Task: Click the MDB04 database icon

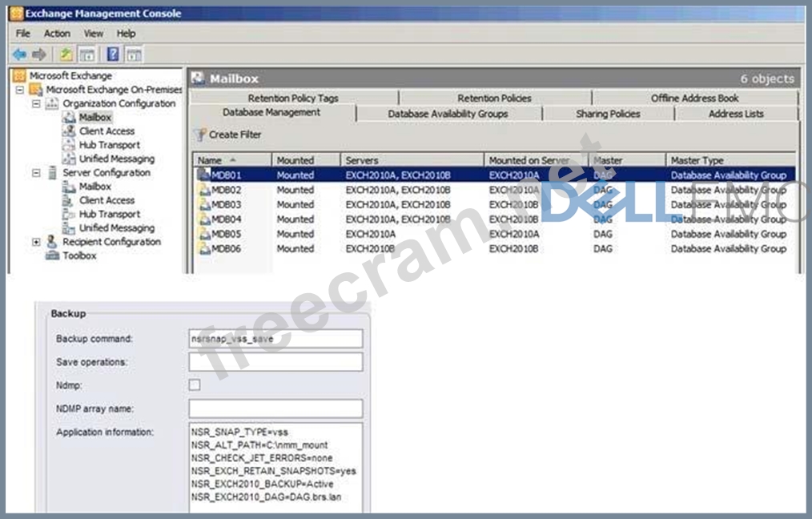Action: tap(204, 219)
